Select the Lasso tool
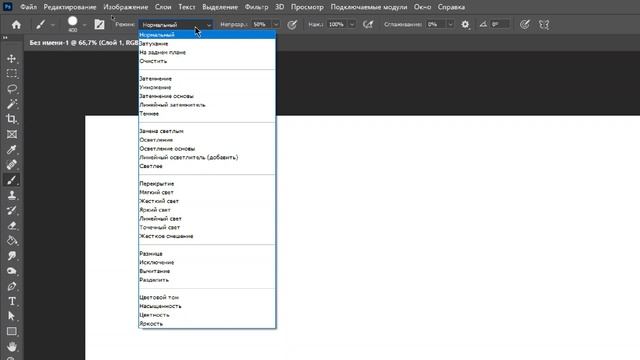640x360 pixels. pos(11,89)
